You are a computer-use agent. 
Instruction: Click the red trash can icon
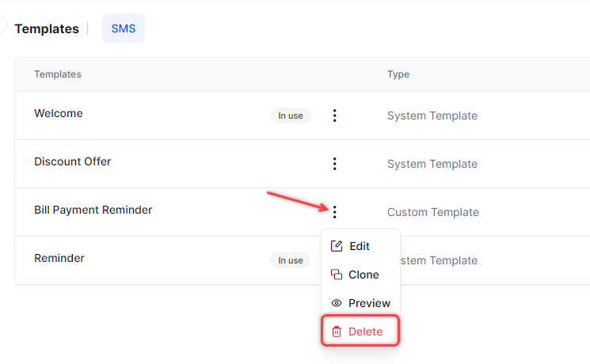337,332
